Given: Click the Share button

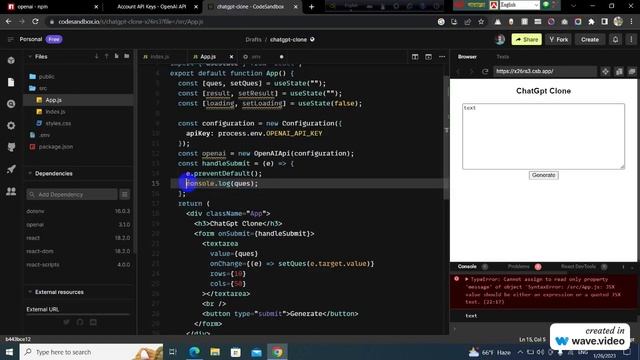Looking at the screenshot, I should pos(526,39).
